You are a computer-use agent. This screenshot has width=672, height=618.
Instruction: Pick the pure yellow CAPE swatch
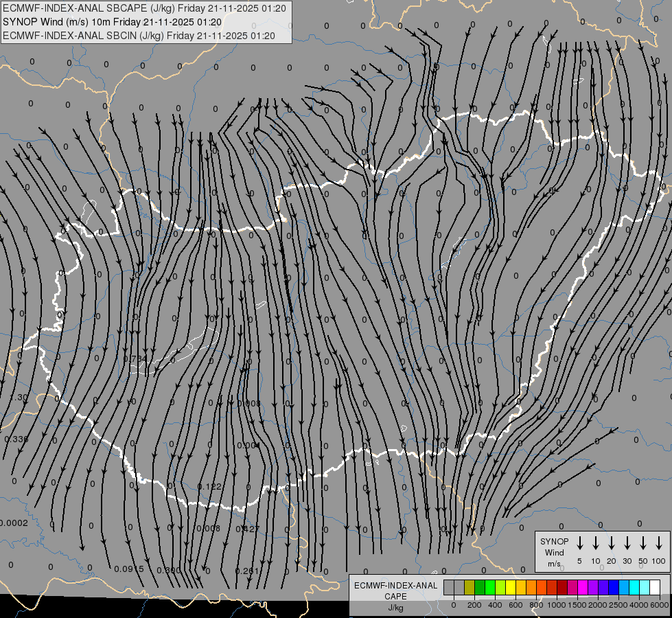(511, 587)
